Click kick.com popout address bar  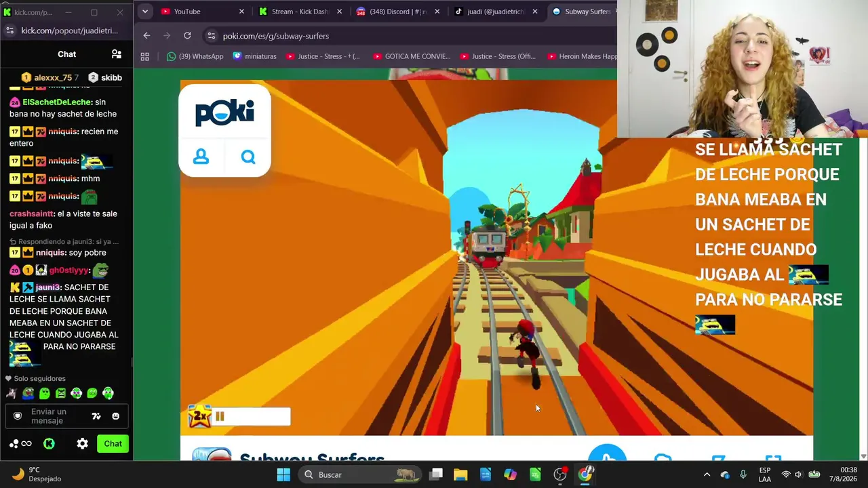[70, 30]
